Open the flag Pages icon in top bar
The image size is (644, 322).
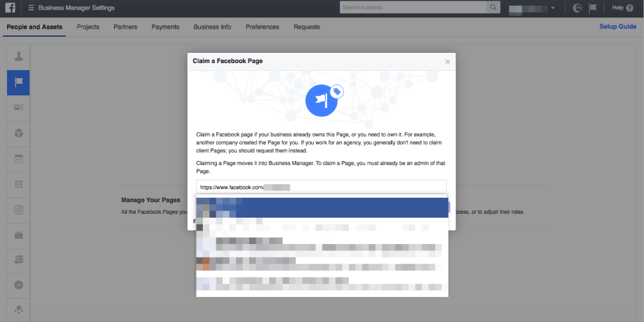coord(592,8)
